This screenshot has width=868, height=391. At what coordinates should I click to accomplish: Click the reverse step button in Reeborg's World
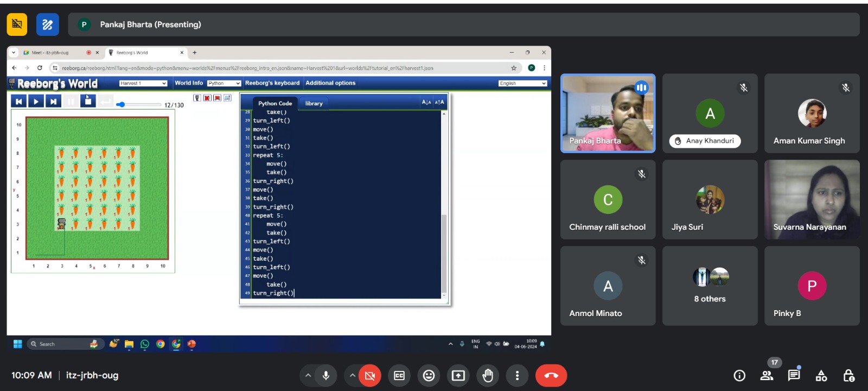pyautogui.click(x=18, y=101)
